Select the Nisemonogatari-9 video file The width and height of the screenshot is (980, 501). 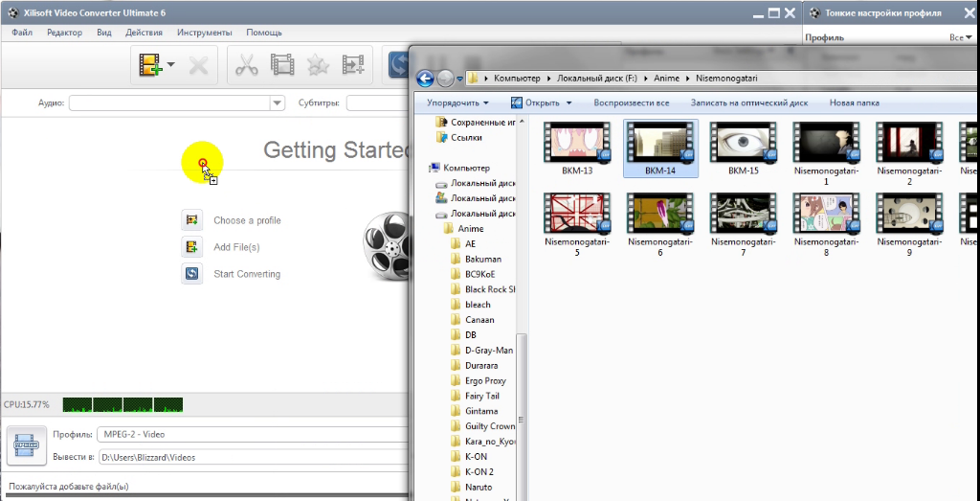[909, 225]
